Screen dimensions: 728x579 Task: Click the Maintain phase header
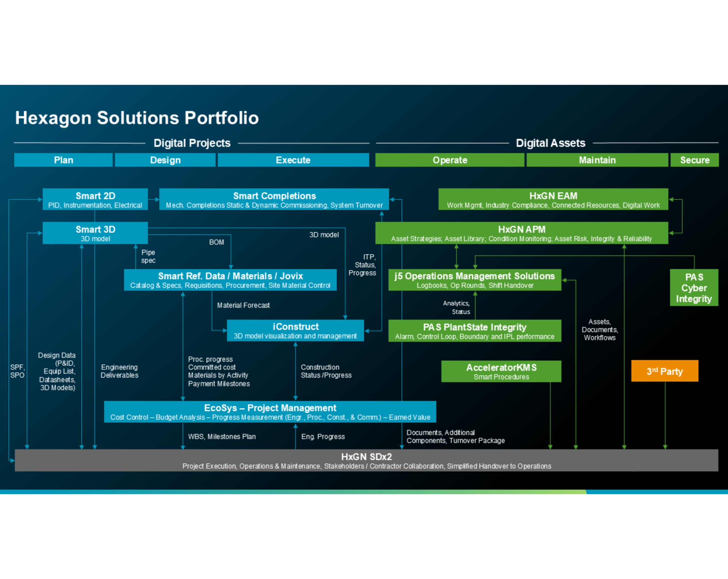pos(597,160)
